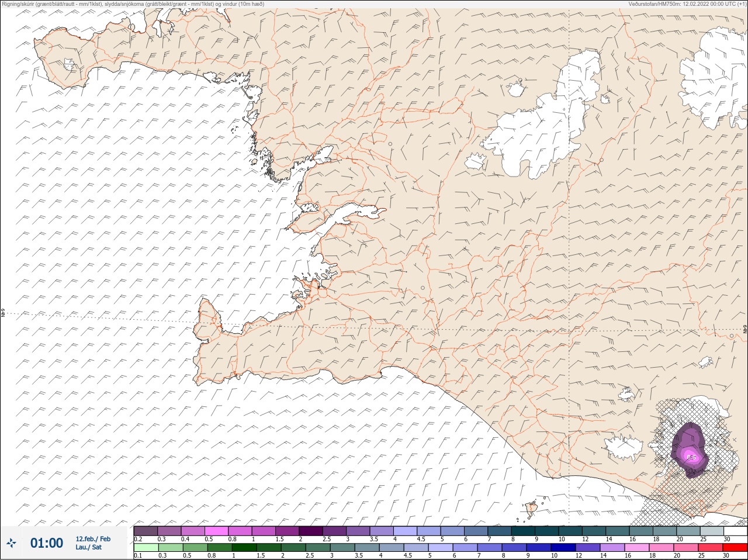This screenshot has width=748, height=560.
Task: Click the purple snowfall blob on the map
Action: [x=690, y=450]
